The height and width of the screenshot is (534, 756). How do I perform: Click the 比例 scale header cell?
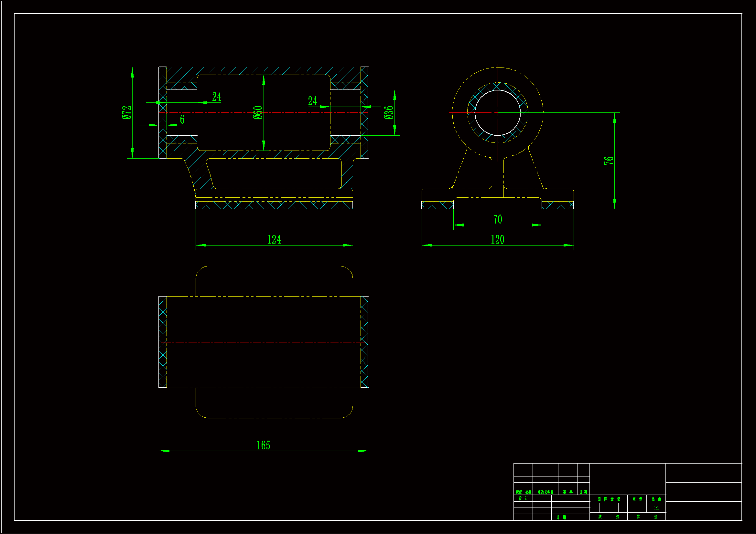click(656, 499)
